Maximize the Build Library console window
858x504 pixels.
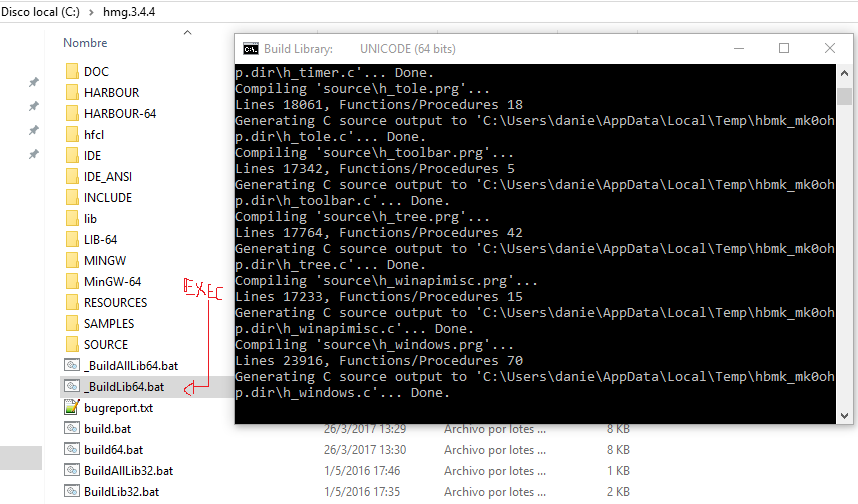[x=784, y=48]
